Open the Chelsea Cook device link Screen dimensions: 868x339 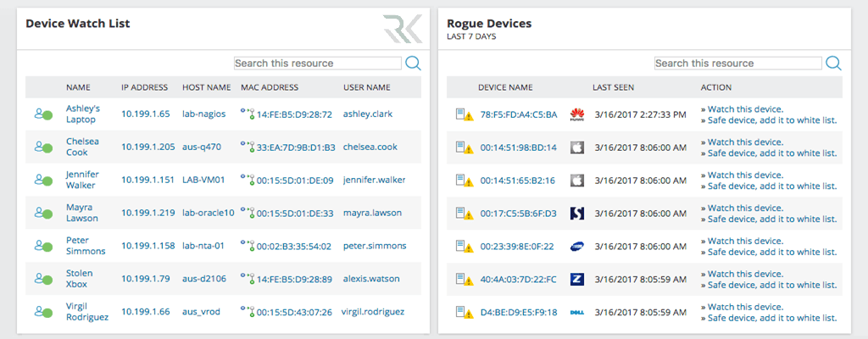pyautogui.click(x=77, y=147)
